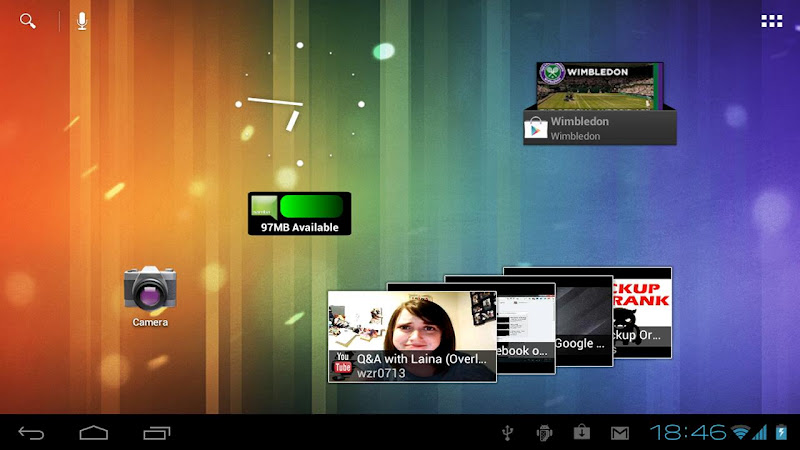Open Wi-Fi status icon in system bar
Viewport: 800px width, 450px height.
(741, 433)
